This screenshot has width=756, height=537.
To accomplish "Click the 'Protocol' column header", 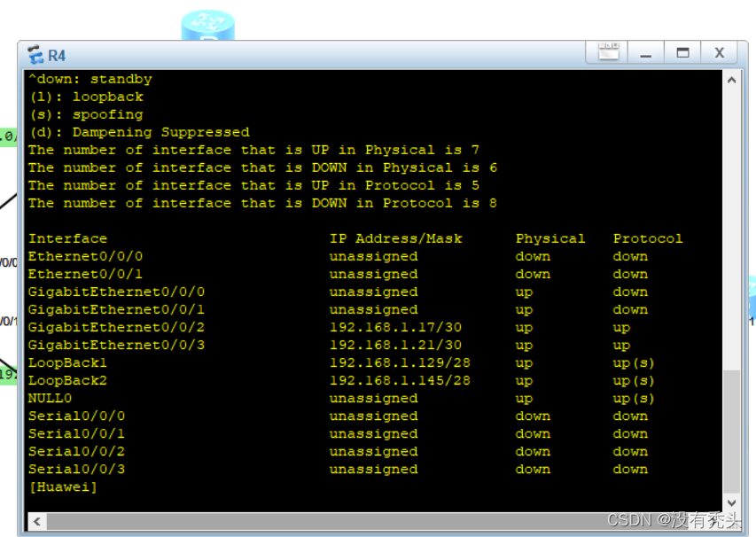I will (x=648, y=238).
